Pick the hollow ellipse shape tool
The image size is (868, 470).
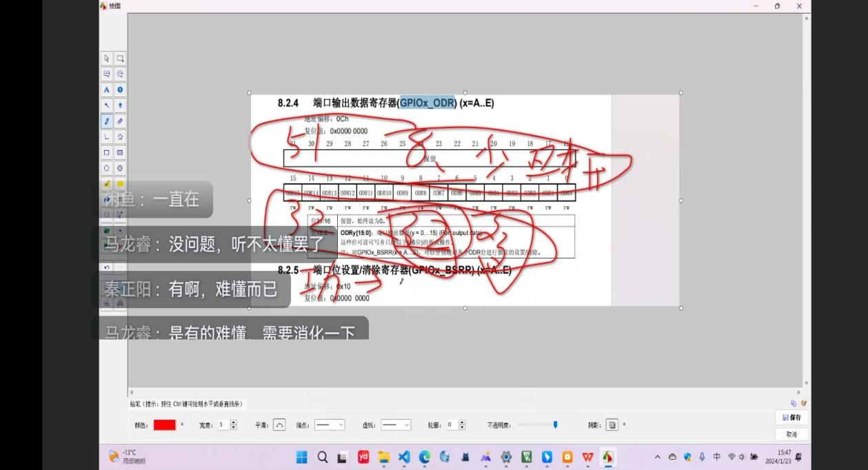click(x=107, y=168)
